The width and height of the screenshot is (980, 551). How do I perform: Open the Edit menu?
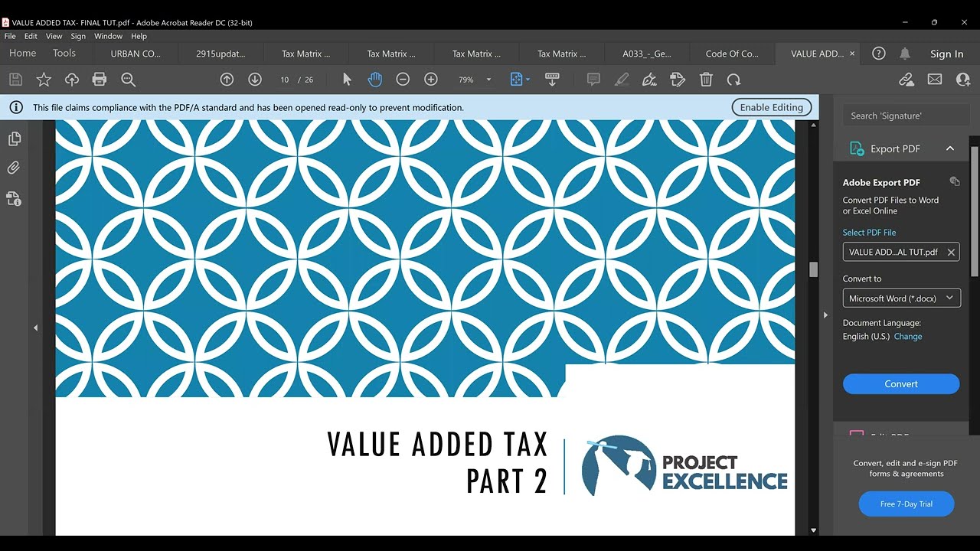31,36
